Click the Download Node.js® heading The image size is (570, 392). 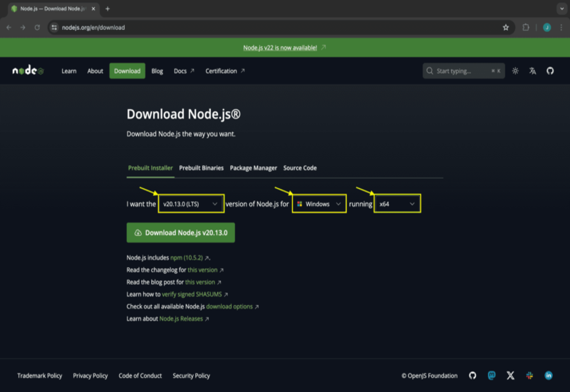tap(184, 114)
